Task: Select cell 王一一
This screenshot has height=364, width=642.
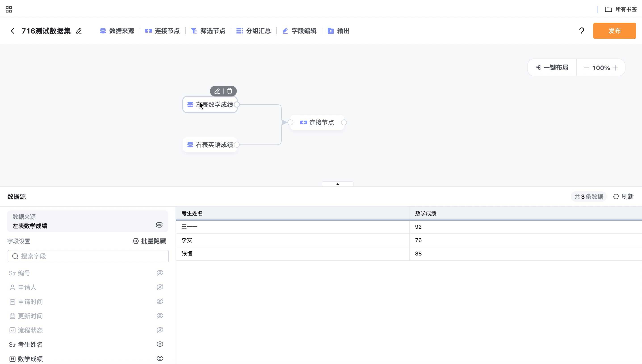Action: coord(292,227)
